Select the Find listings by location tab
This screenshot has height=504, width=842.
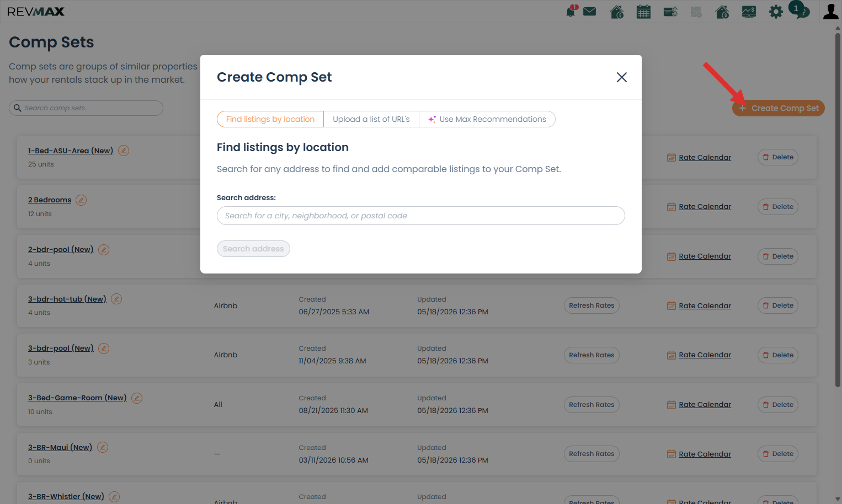[x=270, y=119]
